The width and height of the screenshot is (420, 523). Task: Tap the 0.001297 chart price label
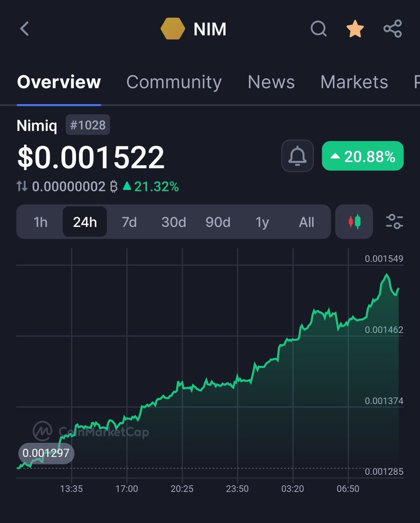click(46, 453)
